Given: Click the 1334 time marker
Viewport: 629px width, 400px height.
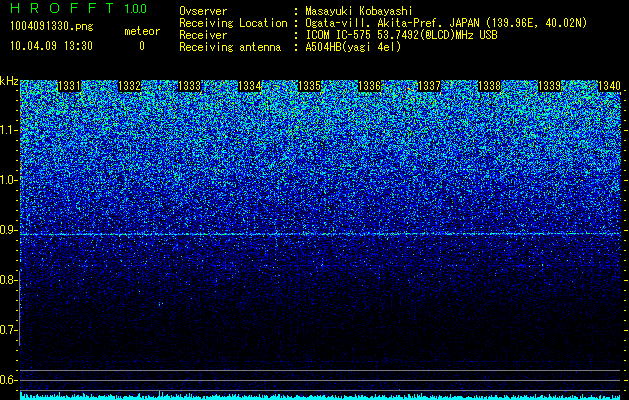Looking at the screenshot, I should pyautogui.click(x=250, y=86).
